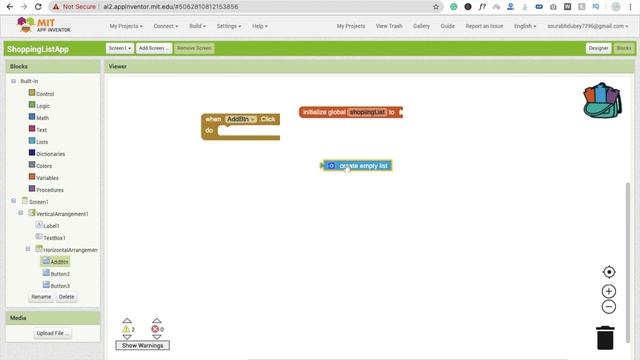Image resolution: width=640 pixels, height=360 pixels.
Task: Switch to Designer view
Action: [598, 48]
